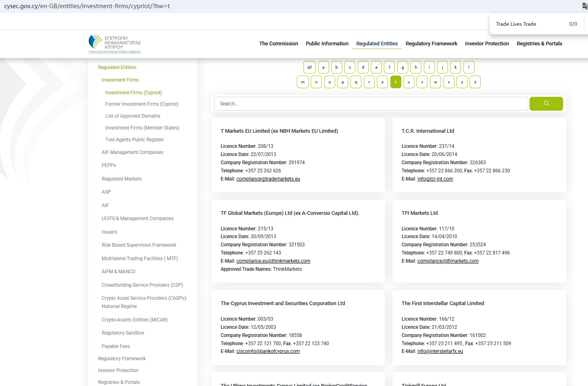Select Tied Agents Public Register
Viewport: 588px width, 386px height.
coord(134,140)
